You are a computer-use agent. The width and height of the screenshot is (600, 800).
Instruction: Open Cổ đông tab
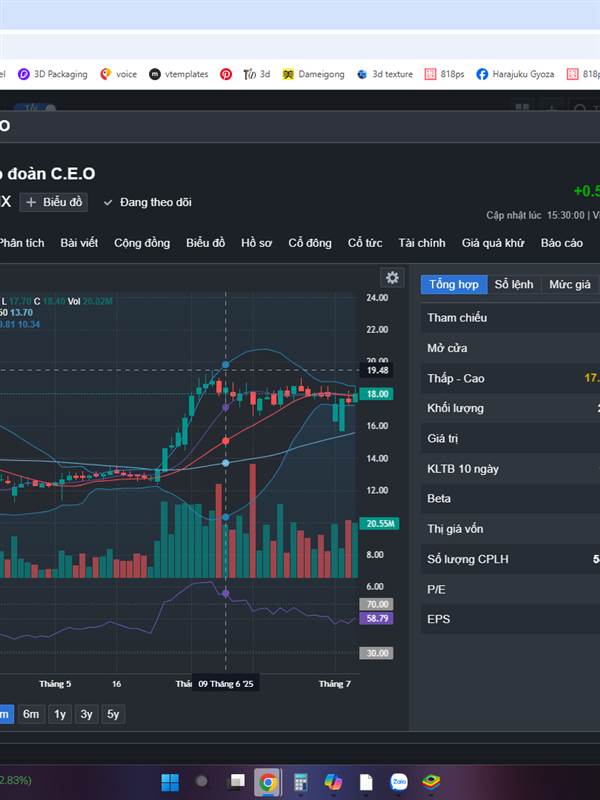pos(310,243)
